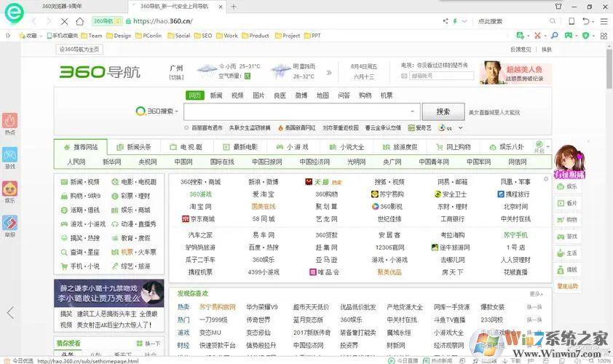Open a new tab with the plus button
This screenshot has width=613, height=364.
coord(234,7)
